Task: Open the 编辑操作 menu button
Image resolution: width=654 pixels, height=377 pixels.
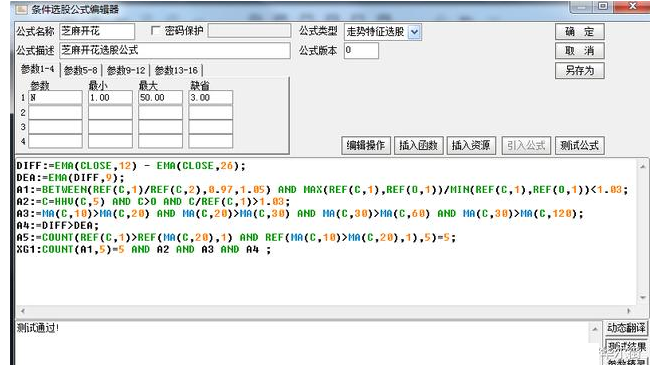Action: [x=366, y=146]
